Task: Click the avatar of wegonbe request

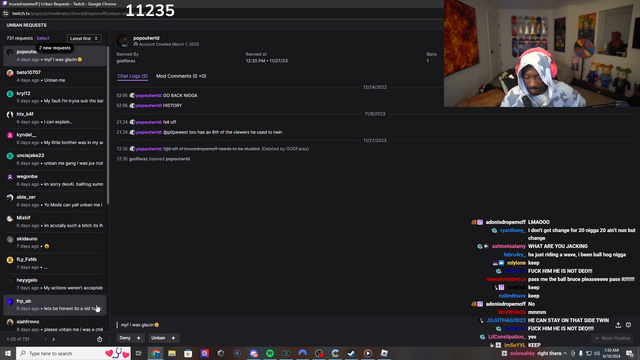Action: 10,177
